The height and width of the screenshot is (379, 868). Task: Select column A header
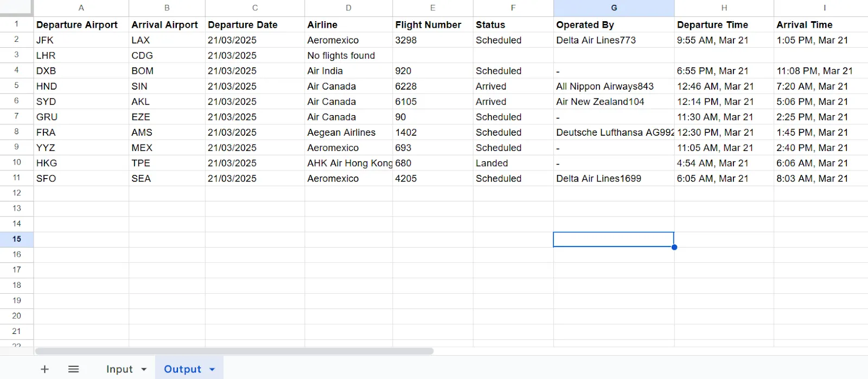tap(81, 8)
